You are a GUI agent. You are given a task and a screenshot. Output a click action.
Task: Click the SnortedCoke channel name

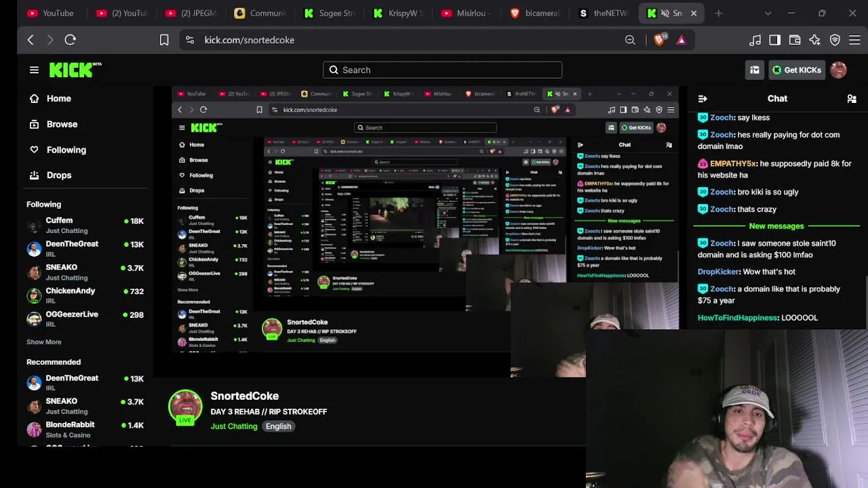pos(244,396)
